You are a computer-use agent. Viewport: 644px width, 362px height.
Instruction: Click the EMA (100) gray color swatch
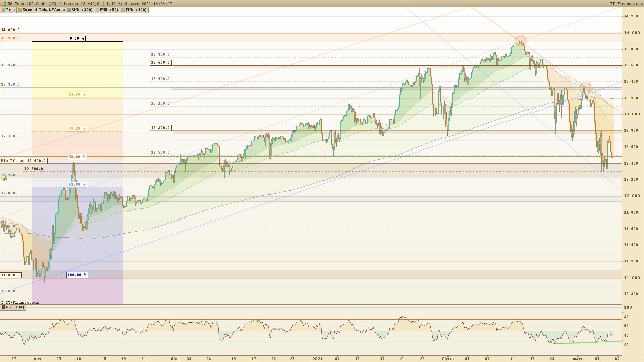tap(123, 10)
